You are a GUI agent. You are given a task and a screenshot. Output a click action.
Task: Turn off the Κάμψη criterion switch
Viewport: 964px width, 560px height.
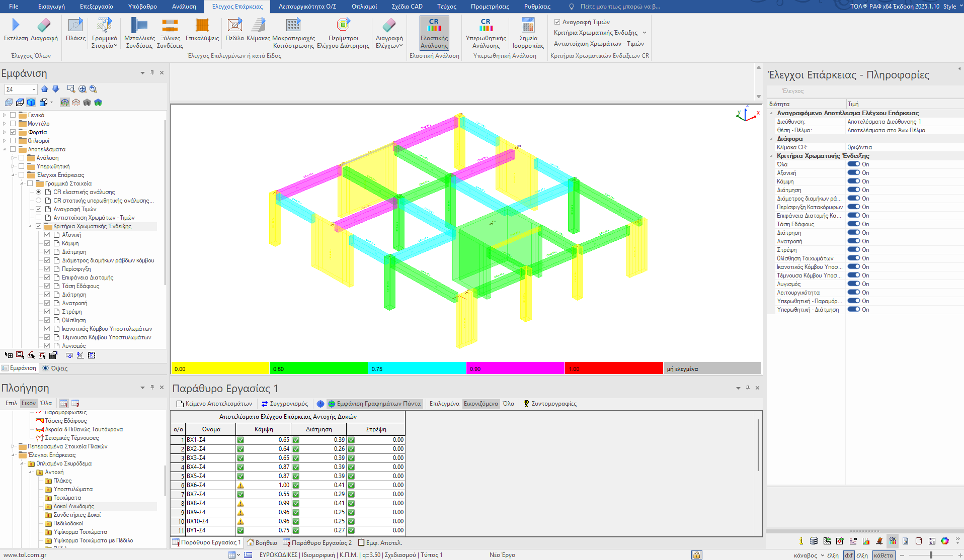point(853,181)
